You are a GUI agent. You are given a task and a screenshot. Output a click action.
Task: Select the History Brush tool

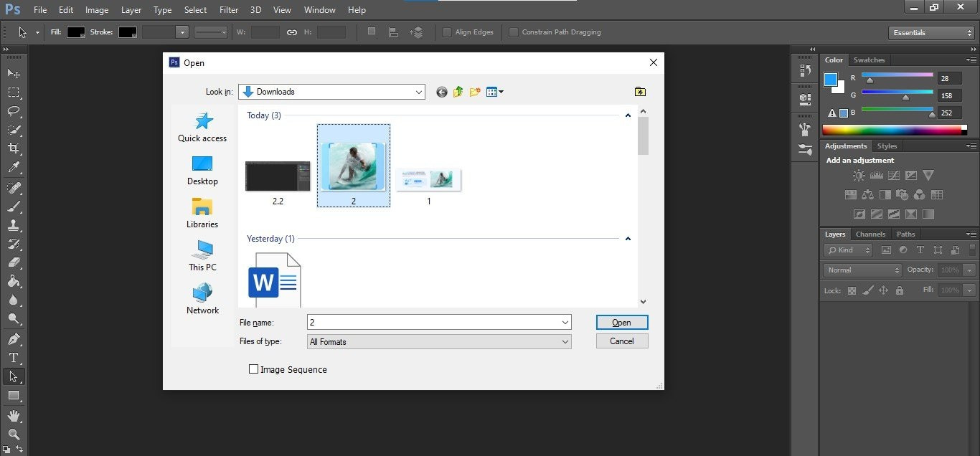(14, 244)
